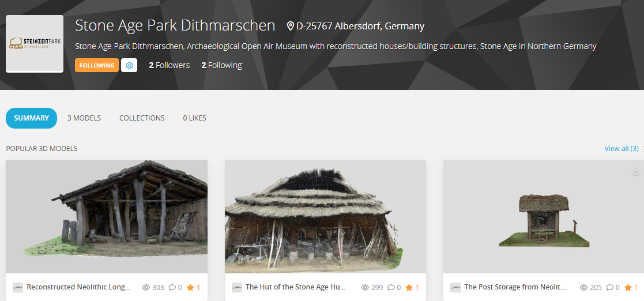This screenshot has height=301, width=644.
Task: Select the 0 LIKES tab
Action: coord(195,118)
